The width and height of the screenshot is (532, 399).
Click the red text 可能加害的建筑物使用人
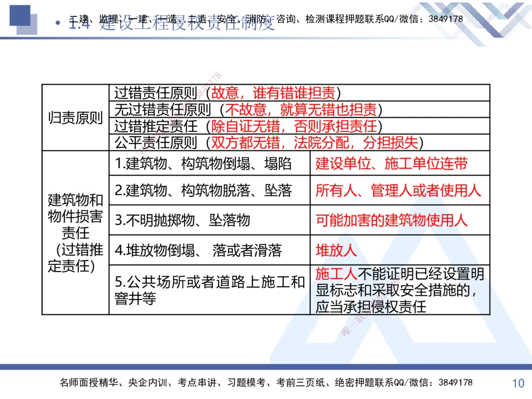pyautogui.click(x=392, y=219)
